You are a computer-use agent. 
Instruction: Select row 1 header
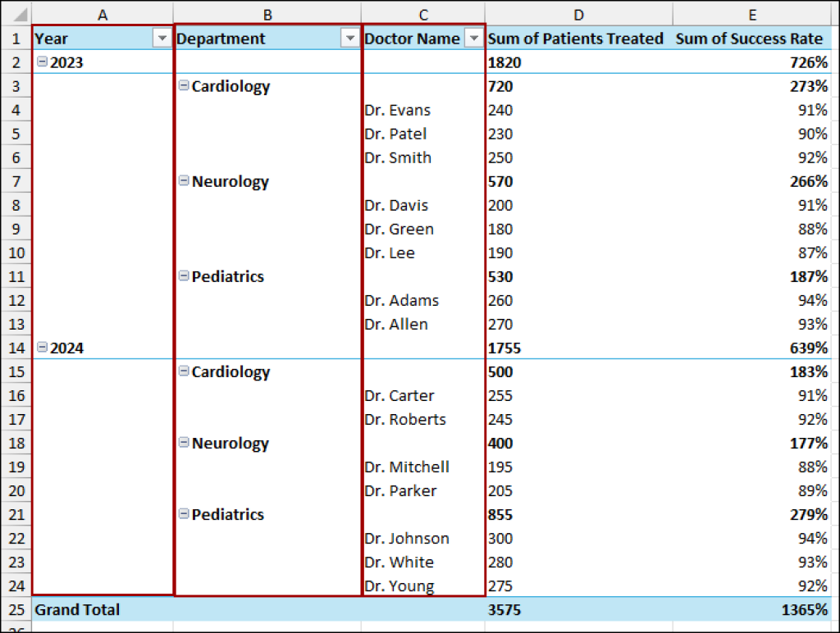[x=16, y=38]
